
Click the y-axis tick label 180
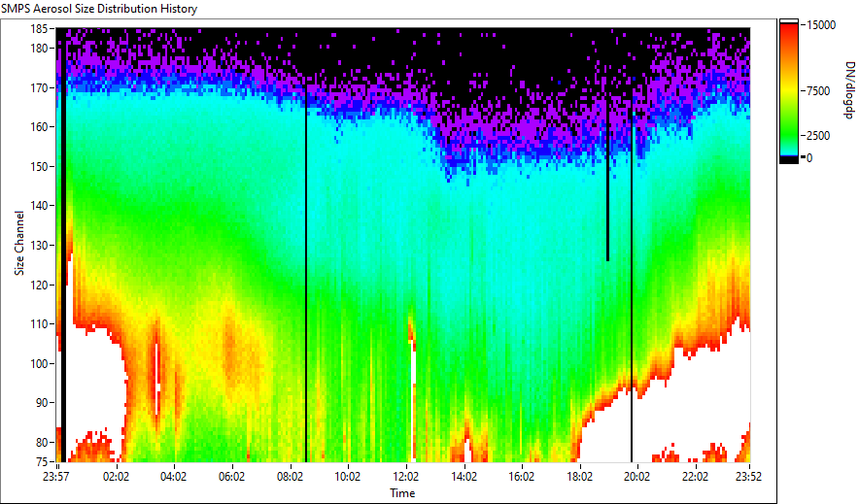pos(39,49)
